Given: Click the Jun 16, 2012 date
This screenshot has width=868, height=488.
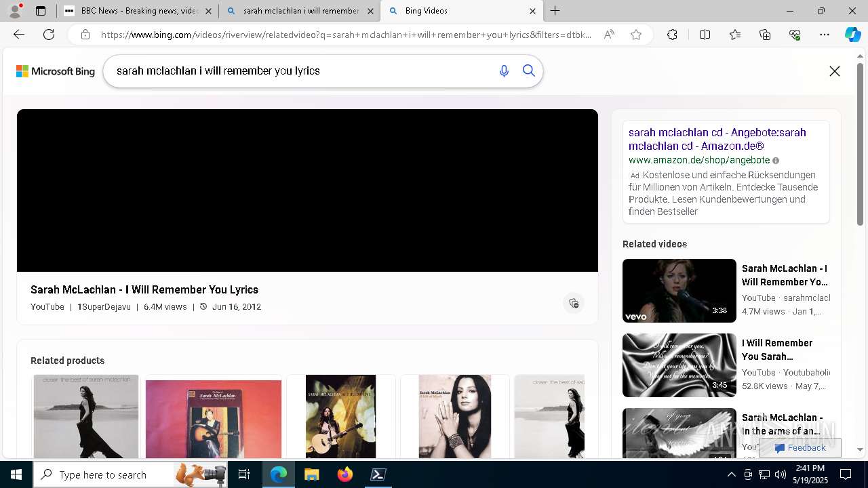Looking at the screenshot, I should [236, 307].
